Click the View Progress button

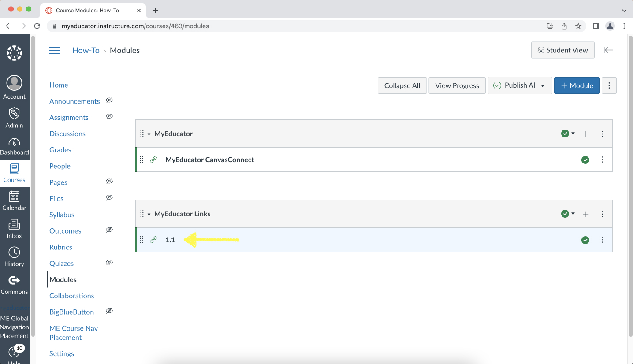click(x=457, y=85)
